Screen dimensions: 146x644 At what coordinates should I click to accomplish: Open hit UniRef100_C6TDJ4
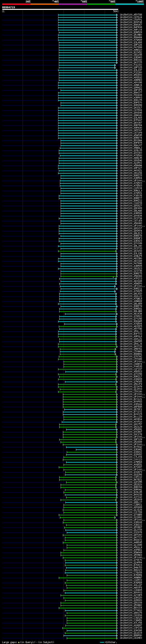(131, 17)
